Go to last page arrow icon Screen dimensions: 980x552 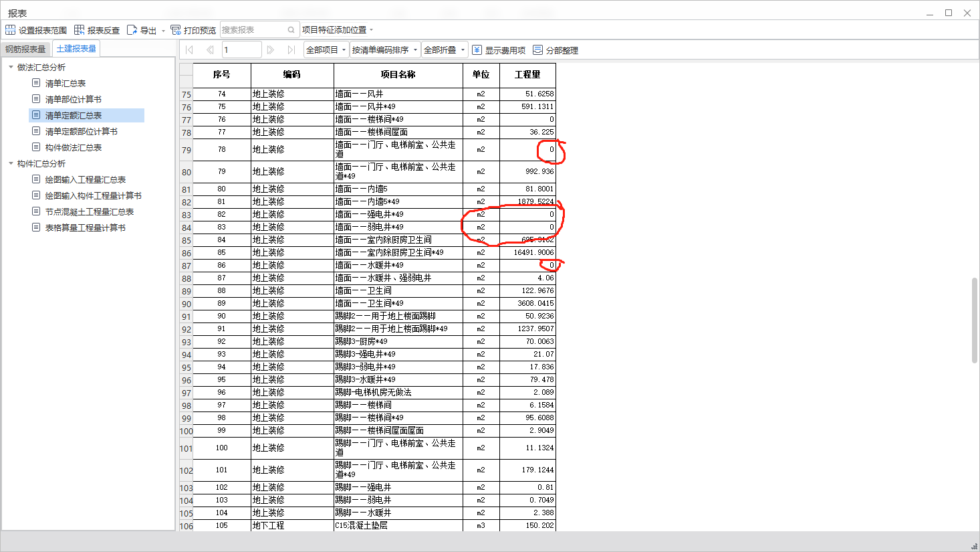point(291,50)
